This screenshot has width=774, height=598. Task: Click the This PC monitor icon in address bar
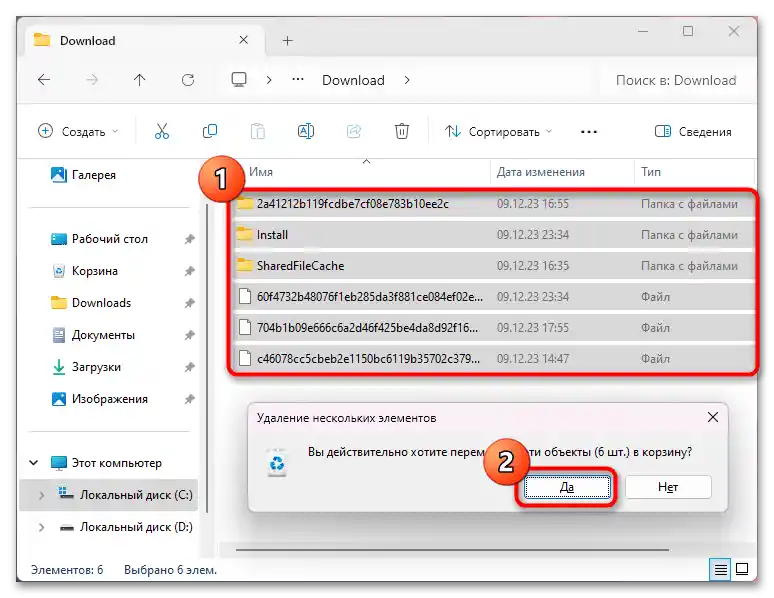[239, 80]
